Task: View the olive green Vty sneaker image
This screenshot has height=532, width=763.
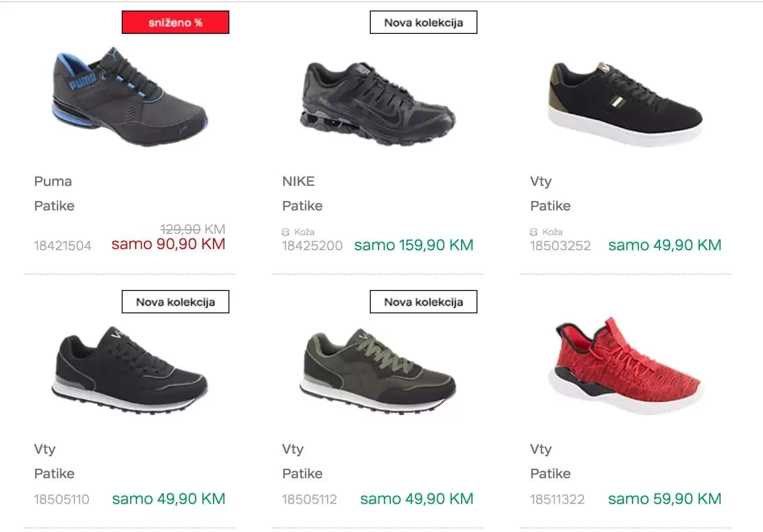Action: point(378,369)
